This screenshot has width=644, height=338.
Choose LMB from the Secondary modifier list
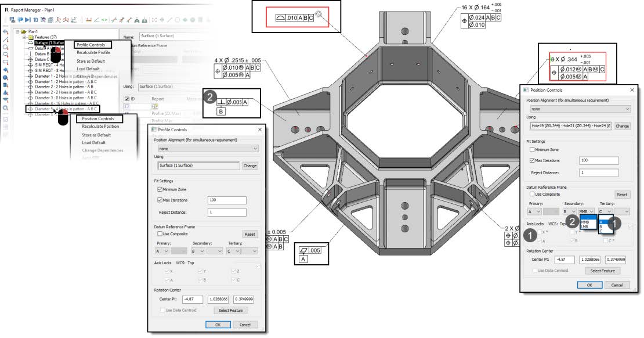coord(585,226)
